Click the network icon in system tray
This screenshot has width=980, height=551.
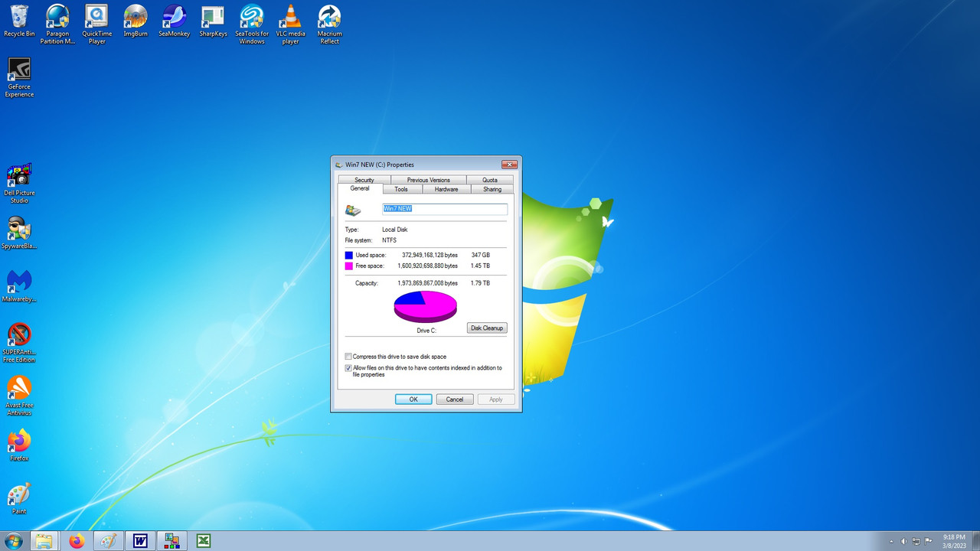(x=916, y=541)
